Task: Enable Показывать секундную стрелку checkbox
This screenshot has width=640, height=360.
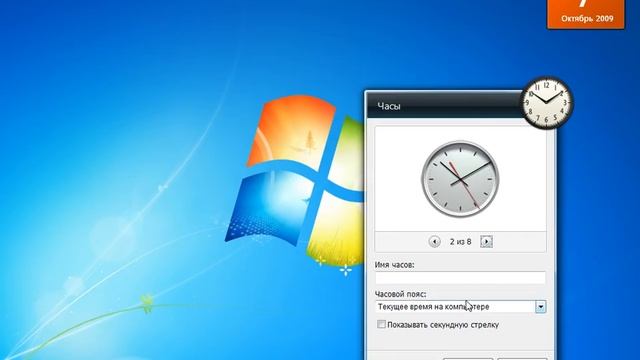Action: coord(381,324)
